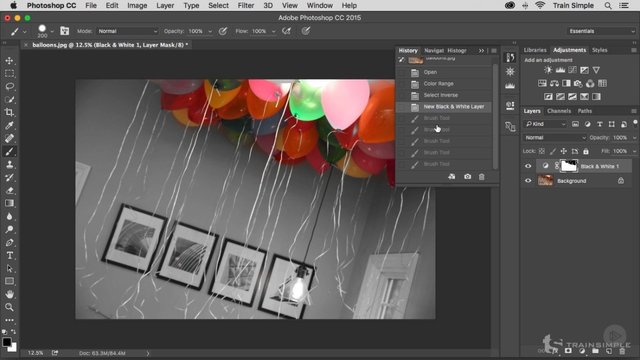Select the Eraser tool

9,190
